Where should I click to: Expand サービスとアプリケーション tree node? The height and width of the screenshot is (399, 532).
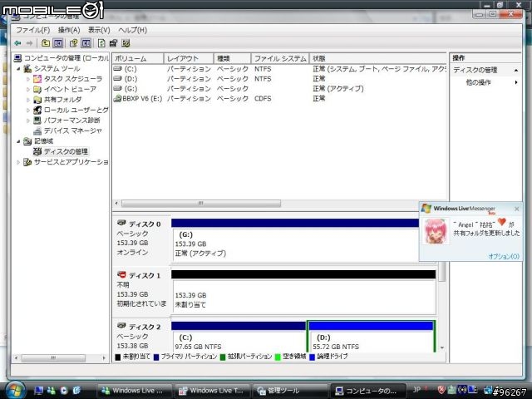(18, 162)
